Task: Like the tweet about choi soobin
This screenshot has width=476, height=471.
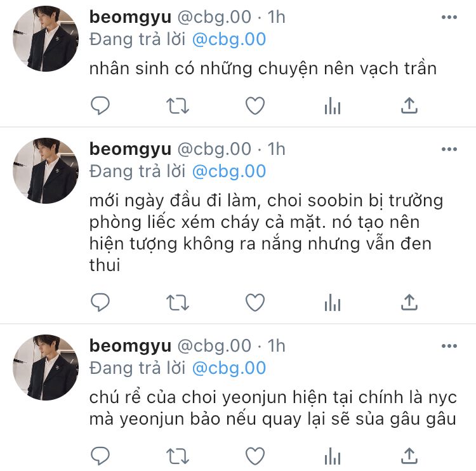Action: (255, 302)
